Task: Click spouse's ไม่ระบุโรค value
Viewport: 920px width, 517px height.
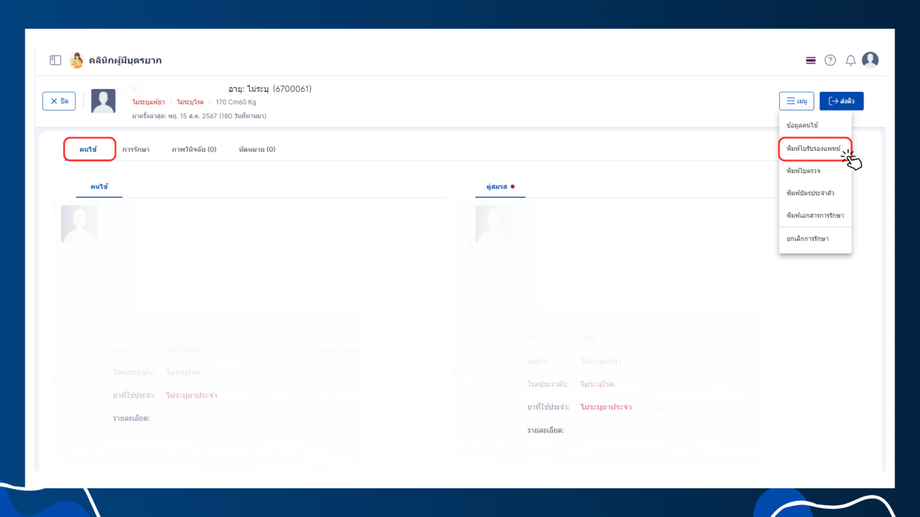Action: tap(597, 384)
